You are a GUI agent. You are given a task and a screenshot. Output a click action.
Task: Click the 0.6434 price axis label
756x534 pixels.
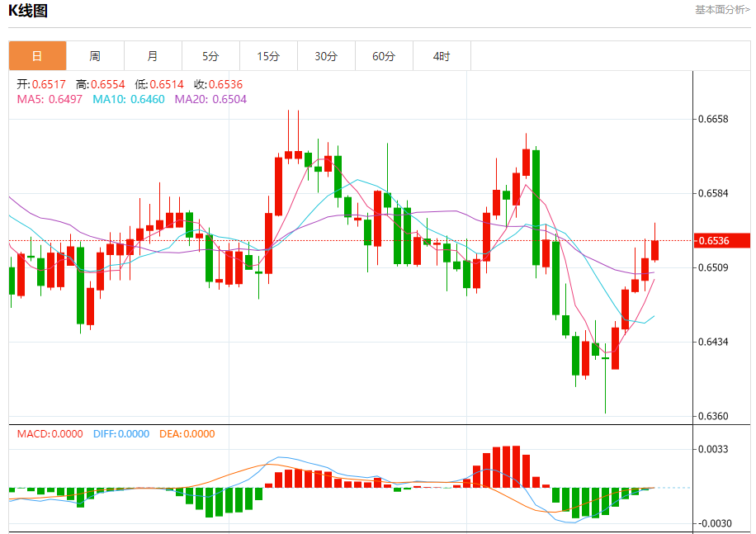pyautogui.click(x=713, y=342)
